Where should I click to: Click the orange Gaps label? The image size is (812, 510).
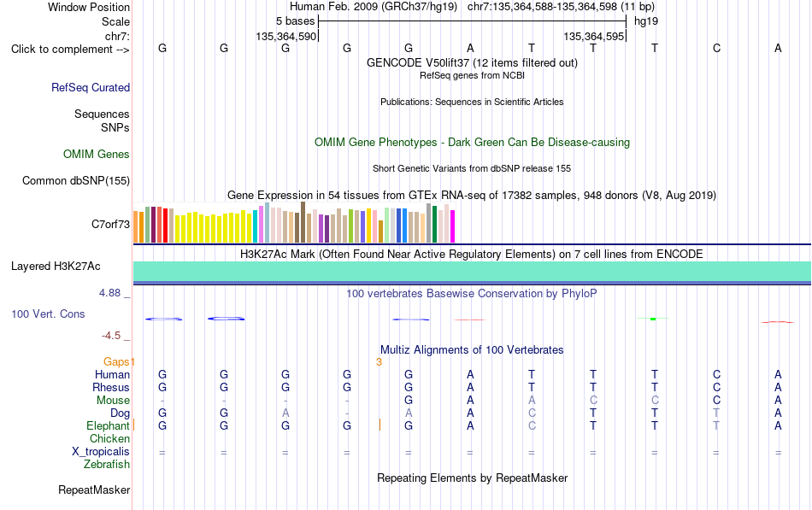(x=116, y=361)
